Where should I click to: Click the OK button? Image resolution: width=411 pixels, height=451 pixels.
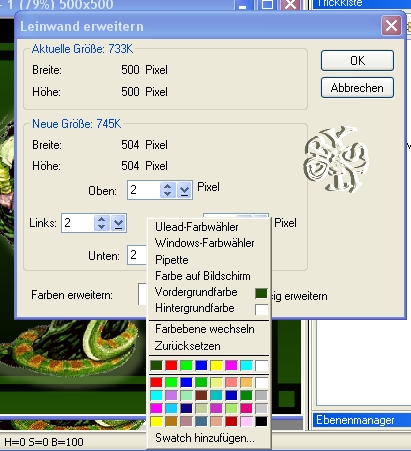point(357,61)
